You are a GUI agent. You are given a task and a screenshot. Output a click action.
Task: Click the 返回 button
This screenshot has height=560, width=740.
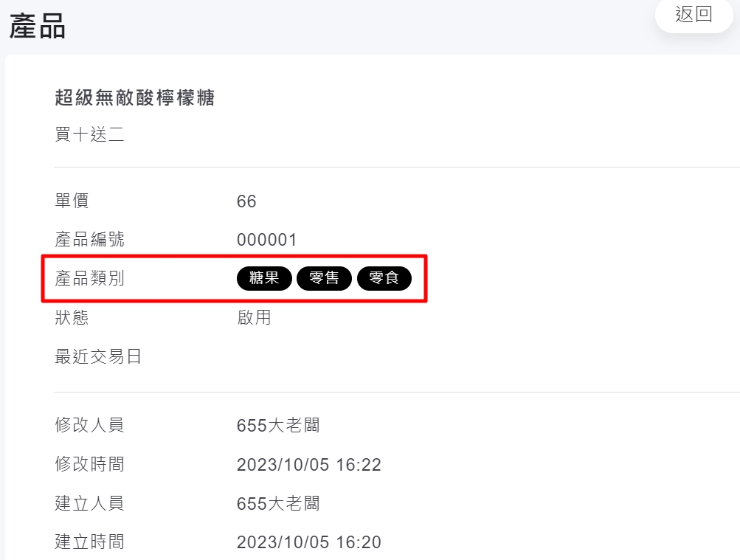(x=694, y=15)
